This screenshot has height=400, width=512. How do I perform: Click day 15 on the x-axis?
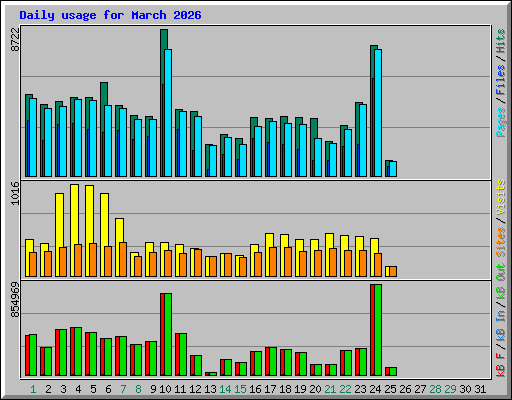[240, 389]
